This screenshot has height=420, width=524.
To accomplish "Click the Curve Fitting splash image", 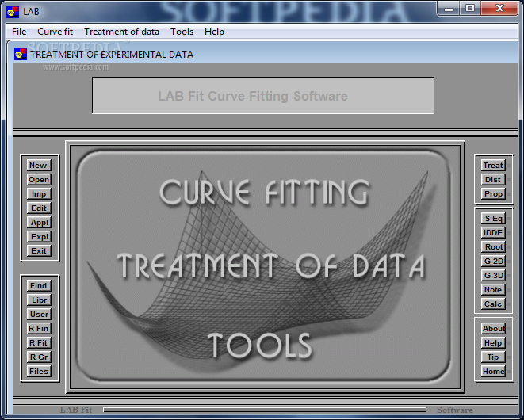I will pyautogui.click(x=265, y=266).
